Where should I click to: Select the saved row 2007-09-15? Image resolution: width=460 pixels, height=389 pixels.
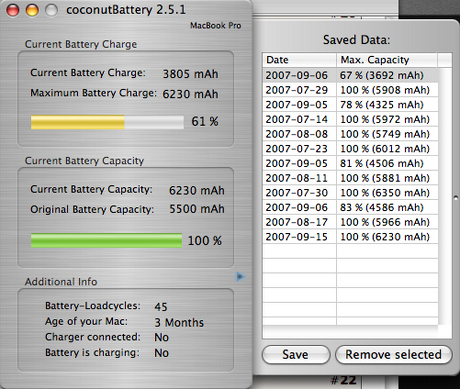coord(350,237)
